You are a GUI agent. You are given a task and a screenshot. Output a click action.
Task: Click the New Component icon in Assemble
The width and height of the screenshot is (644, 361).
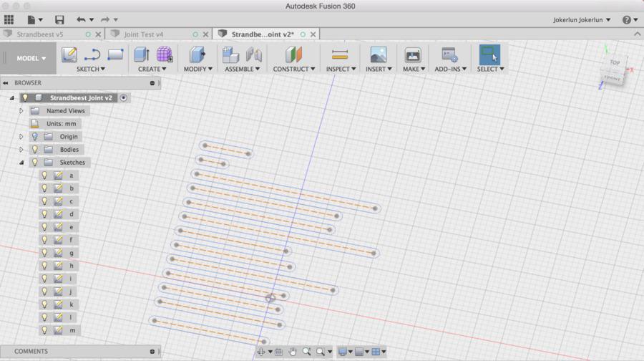pos(230,54)
